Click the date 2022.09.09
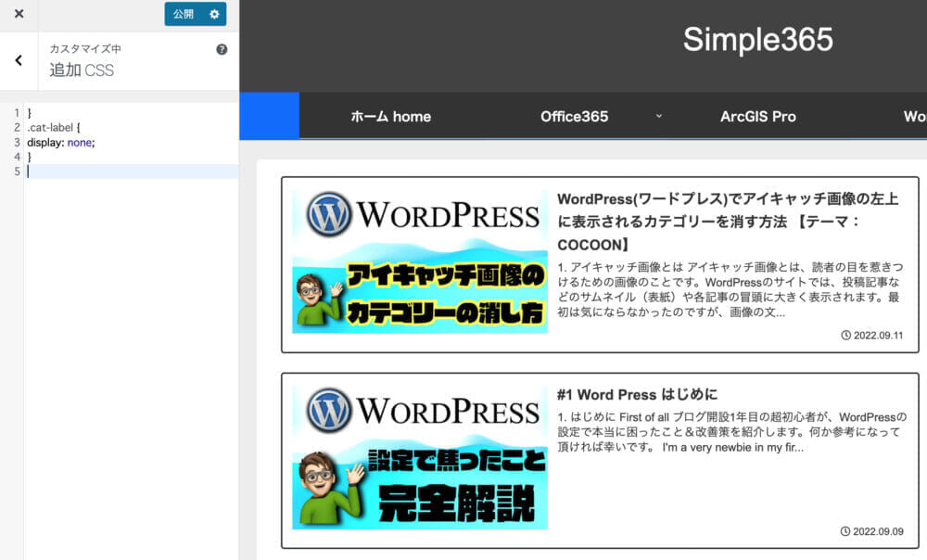927x560 pixels. point(879,531)
